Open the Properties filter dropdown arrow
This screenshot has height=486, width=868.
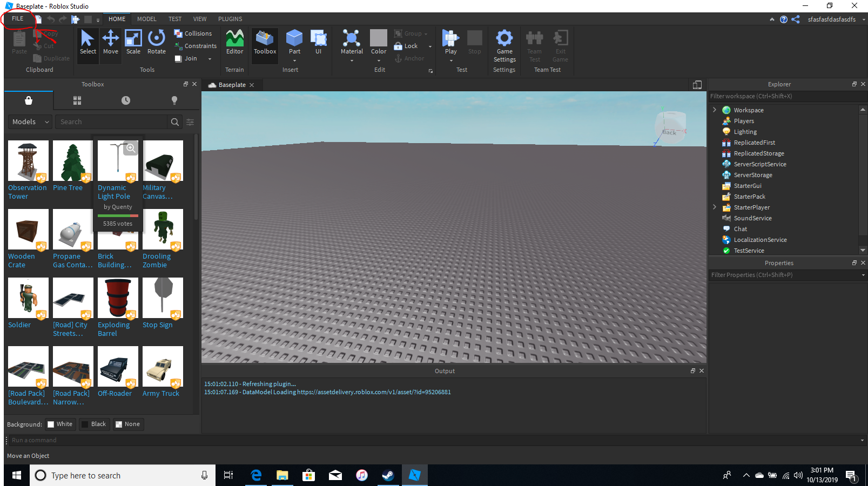tap(863, 275)
